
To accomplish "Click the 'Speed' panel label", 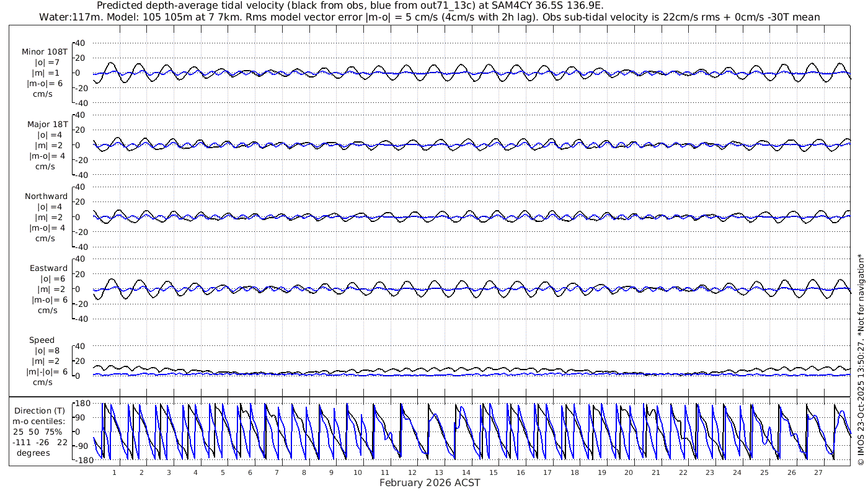I will click(42, 340).
